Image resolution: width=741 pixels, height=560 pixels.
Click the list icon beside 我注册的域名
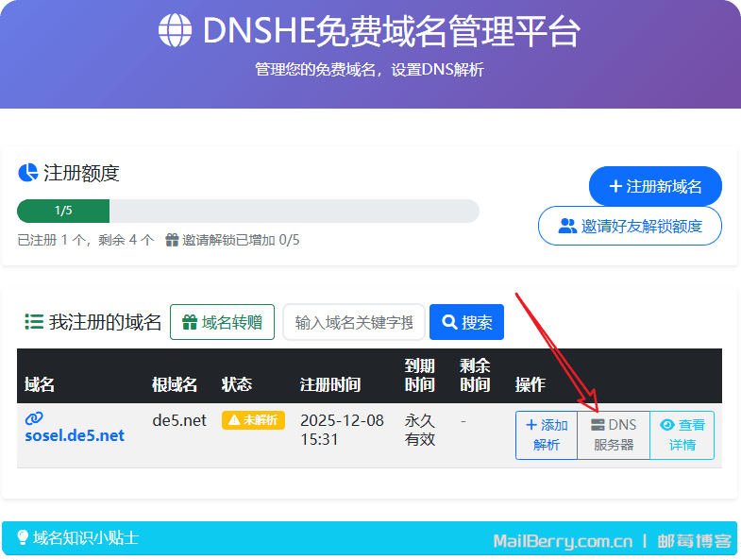34,322
